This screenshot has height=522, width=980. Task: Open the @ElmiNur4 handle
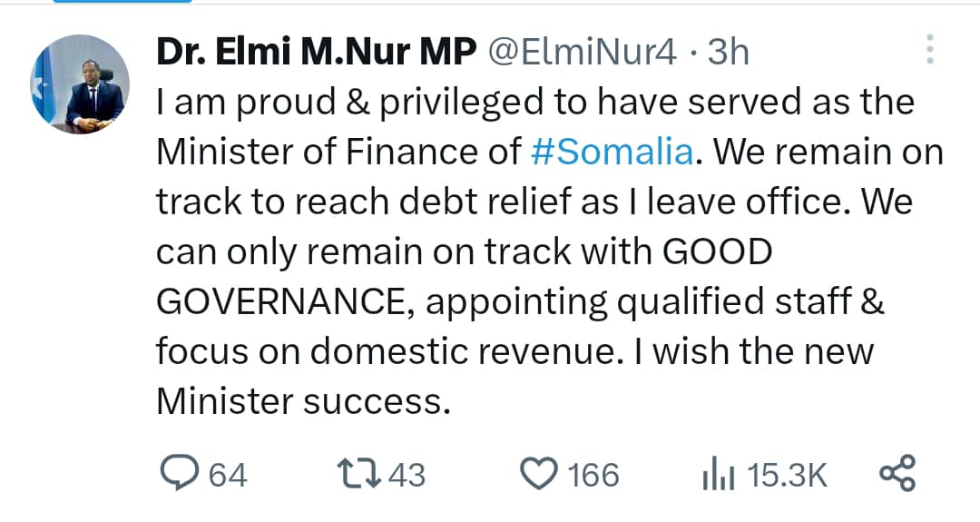(x=583, y=54)
